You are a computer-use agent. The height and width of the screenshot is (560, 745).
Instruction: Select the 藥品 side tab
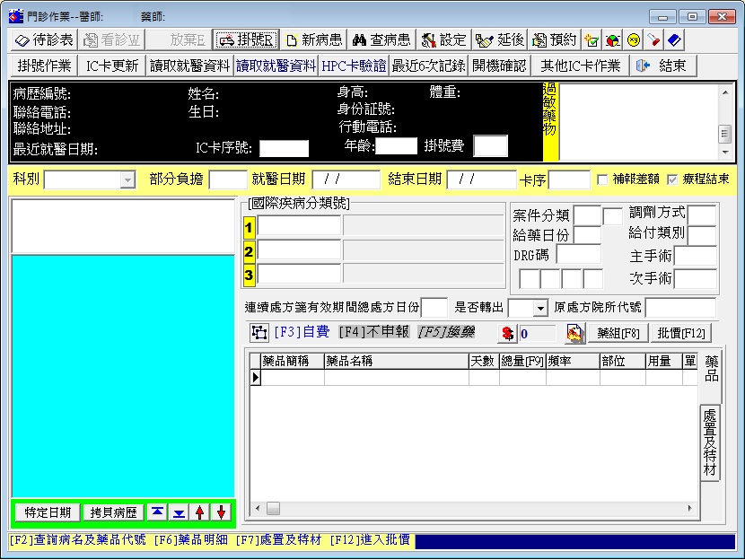(711, 370)
